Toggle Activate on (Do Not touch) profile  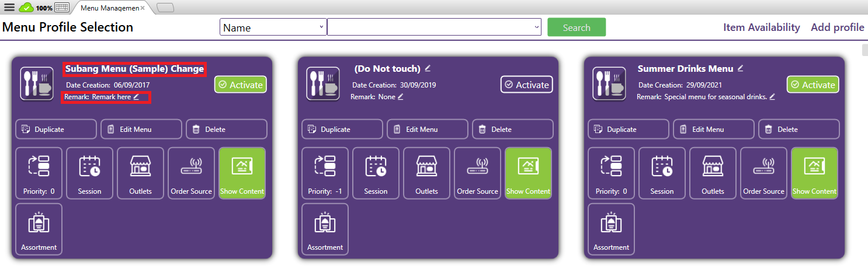tap(526, 85)
